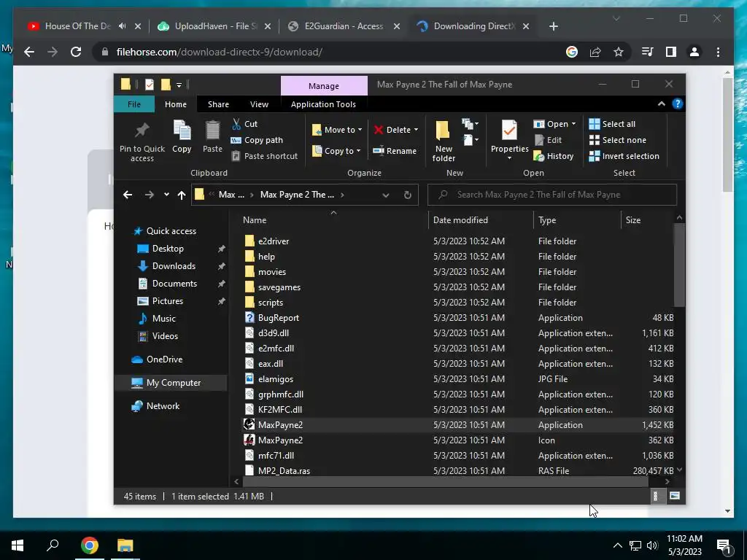Screen dimensions: 747x560
Task: Click Select none in ribbon
Action: pos(618,140)
